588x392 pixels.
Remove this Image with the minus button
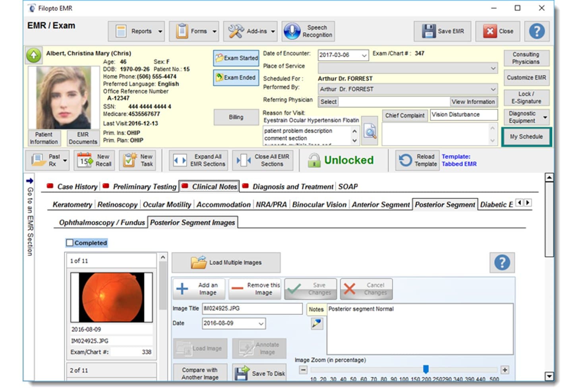[255, 289]
